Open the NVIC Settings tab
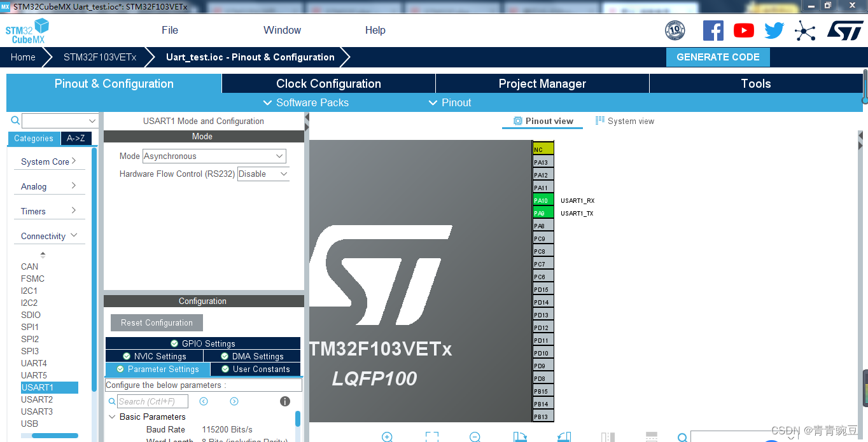 point(155,356)
